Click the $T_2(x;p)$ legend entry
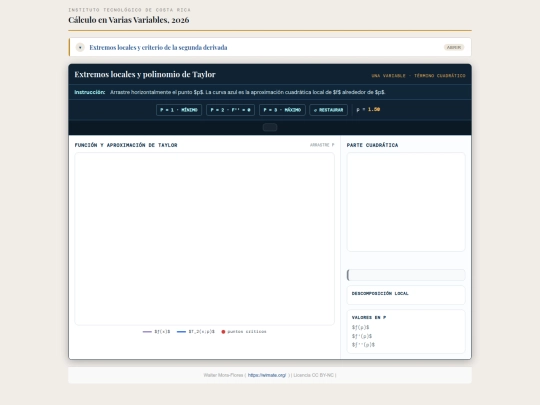This screenshot has height=405, width=540. [x=196, y=332]
